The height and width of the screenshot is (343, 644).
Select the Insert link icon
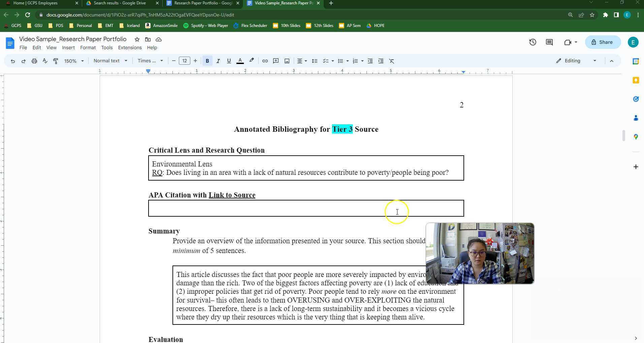pyautogui.click(x=265, y=61)
